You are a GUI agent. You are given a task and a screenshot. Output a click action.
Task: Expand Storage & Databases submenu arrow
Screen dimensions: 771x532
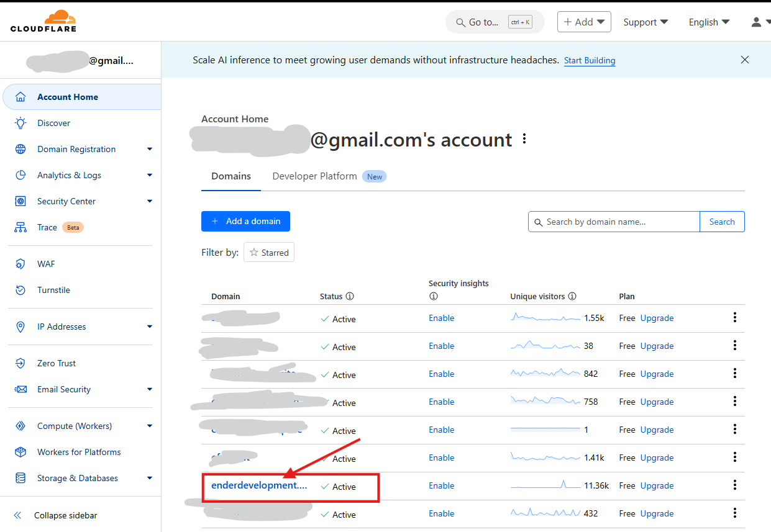click(150, 478)
